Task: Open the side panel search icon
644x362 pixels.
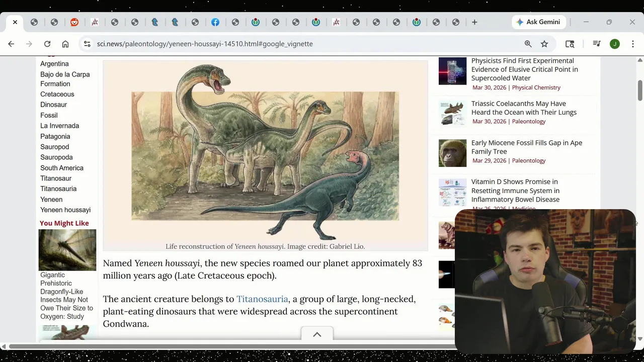Action: pyautogui.click(x=570, y=44)
